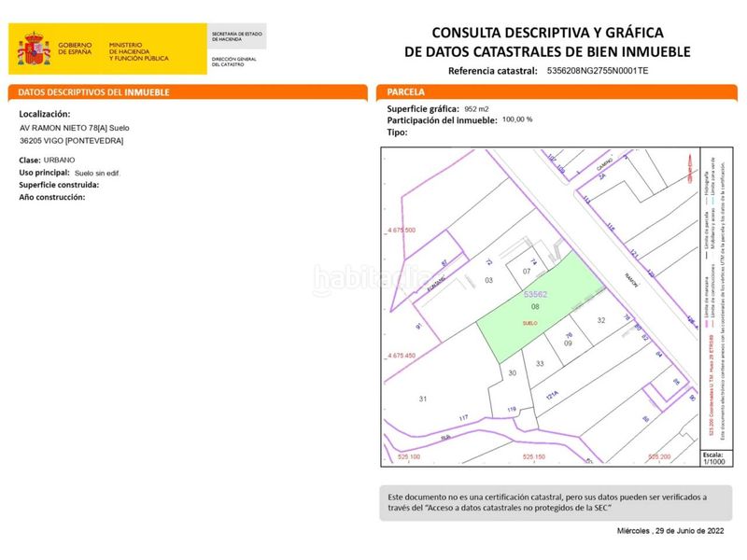Viewport: 747px width, 560px height.
Task: Click coordinate label '4.675.500' on map
Action: point(402,230)
